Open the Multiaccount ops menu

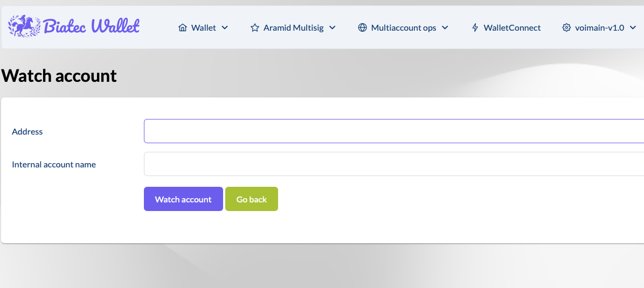pos(403,27)
